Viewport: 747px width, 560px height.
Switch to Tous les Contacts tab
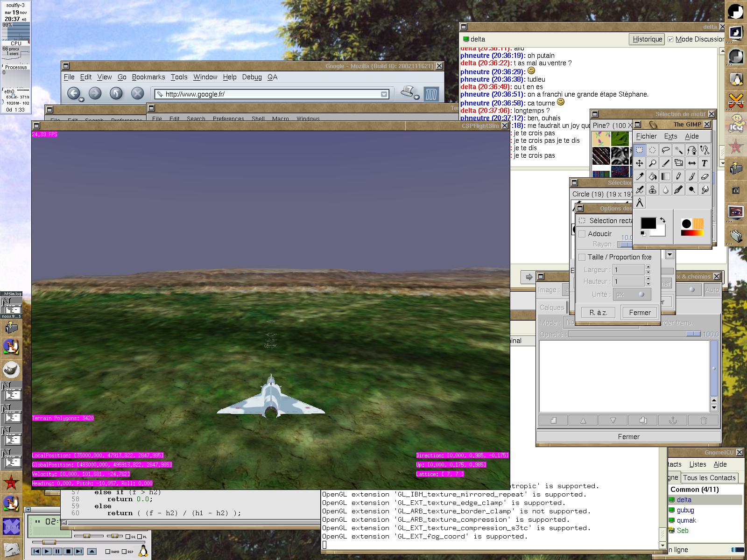click(x=709, y=477)
